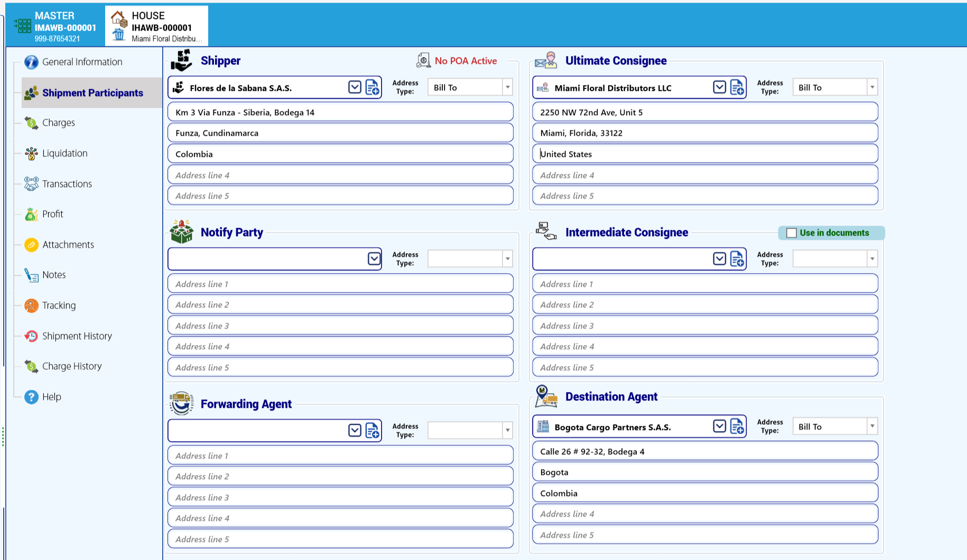Click the Tracking sidebar icon
967x560 pixels.
(31, 305)
